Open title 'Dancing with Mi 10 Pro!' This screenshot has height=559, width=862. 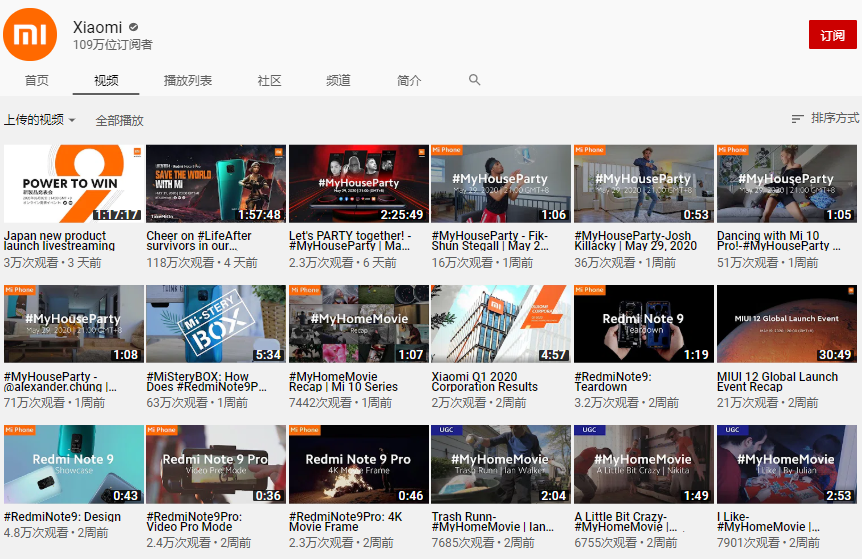click(779, 241)
